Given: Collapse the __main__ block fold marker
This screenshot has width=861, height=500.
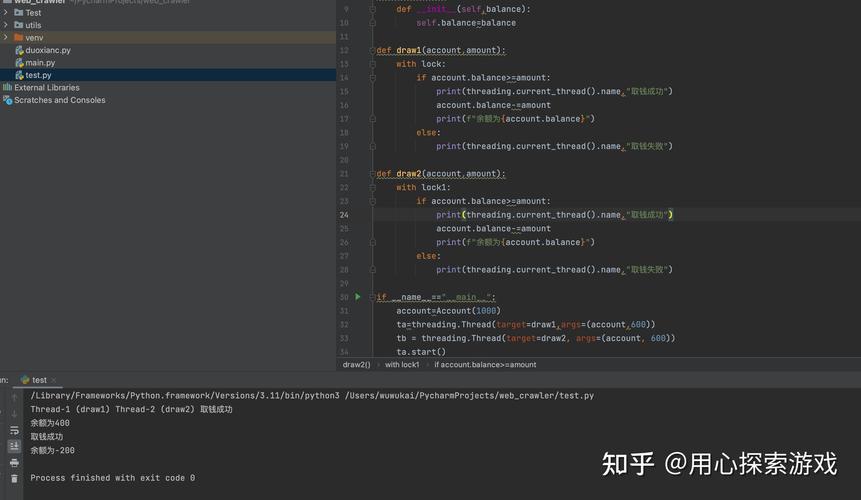Looking at the screenshot, I should tap(372, 297).
